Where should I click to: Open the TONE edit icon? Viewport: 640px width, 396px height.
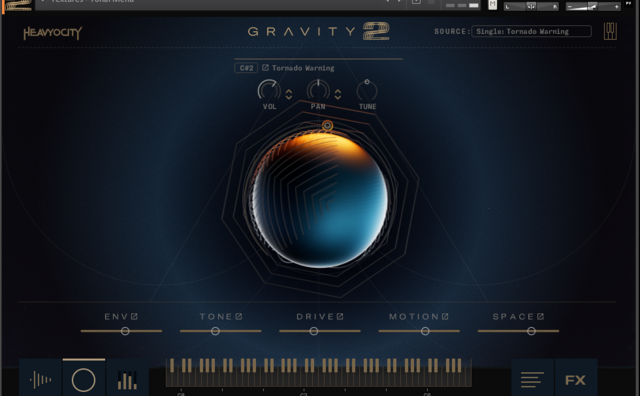tap(239, 316)
